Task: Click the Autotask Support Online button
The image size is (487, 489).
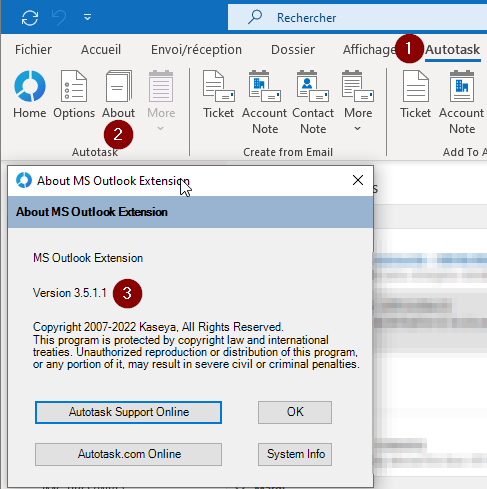Action: (x=128, y=412)
